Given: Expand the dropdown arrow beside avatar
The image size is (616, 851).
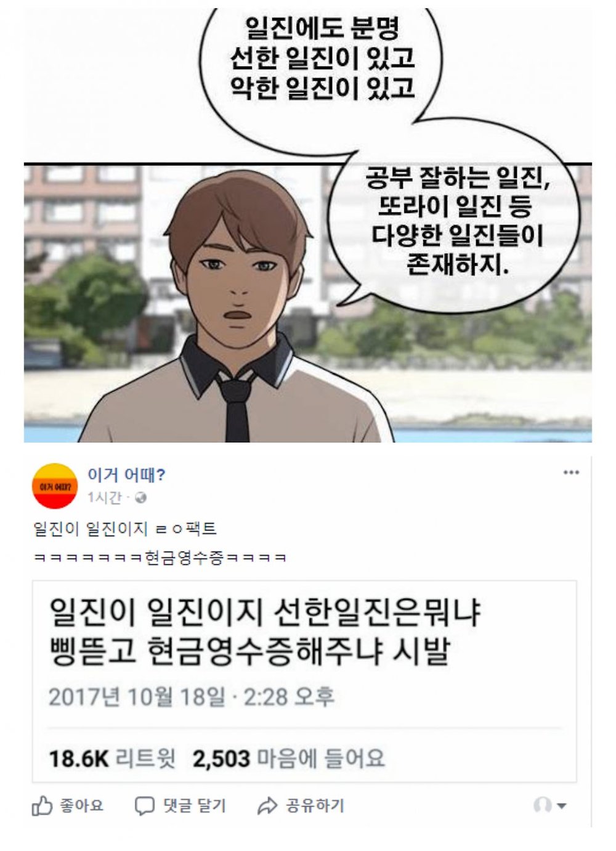Looking at the screenshot, I should click(561, 805).
